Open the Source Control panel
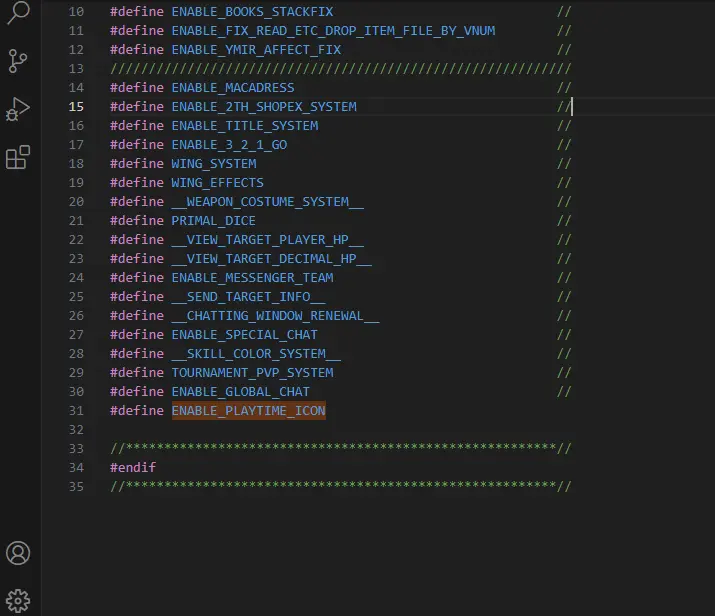The height and width of the screenshot is (616, 715). (x=18, y=61)
